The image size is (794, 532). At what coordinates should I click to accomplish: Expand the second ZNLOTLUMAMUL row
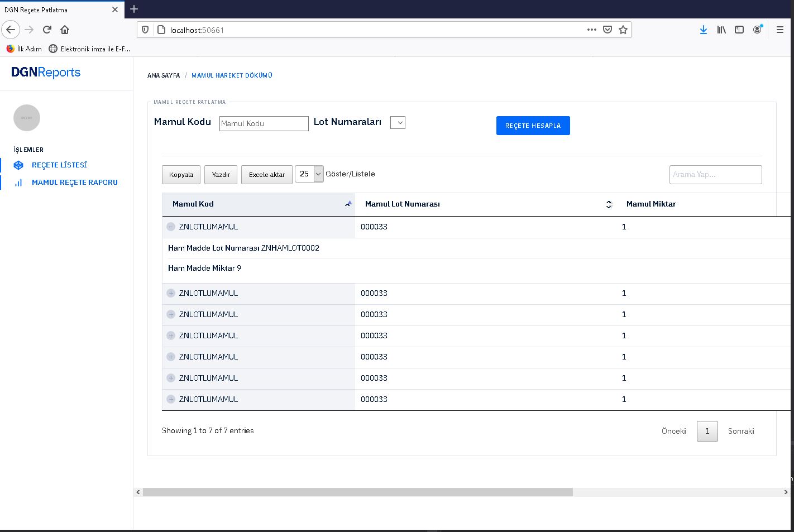[171, 293]
